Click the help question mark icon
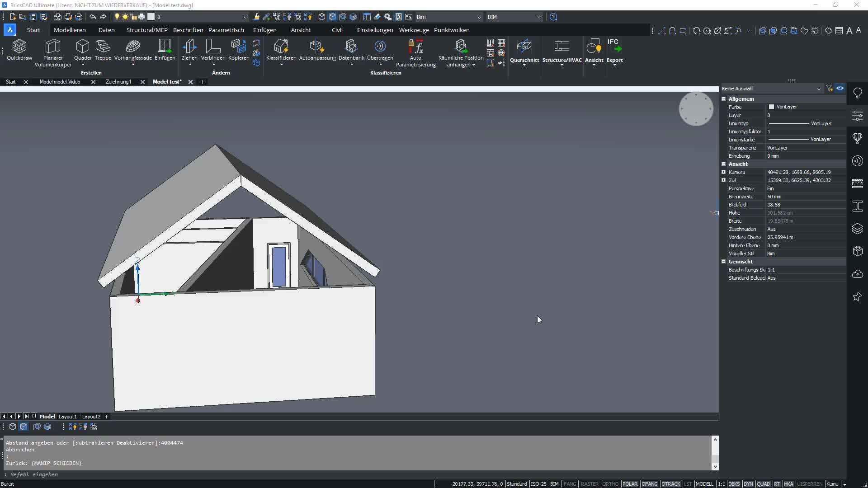 tap(553, 17)
